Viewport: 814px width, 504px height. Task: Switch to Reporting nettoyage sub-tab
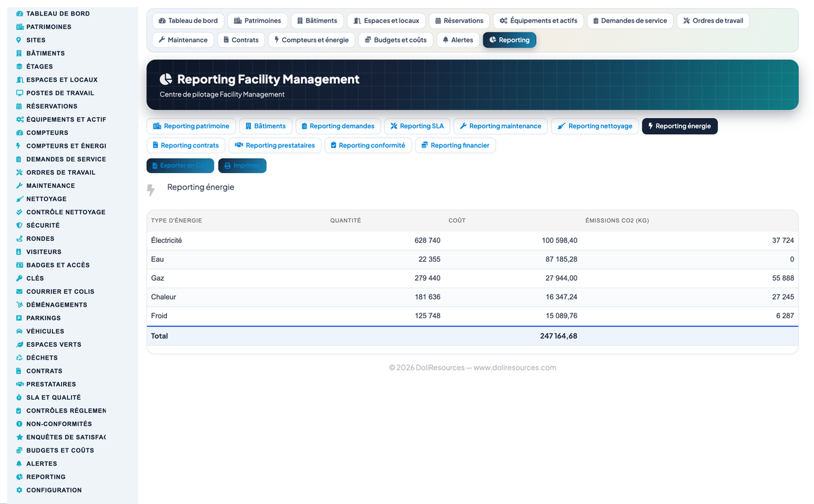click(595, 126)
